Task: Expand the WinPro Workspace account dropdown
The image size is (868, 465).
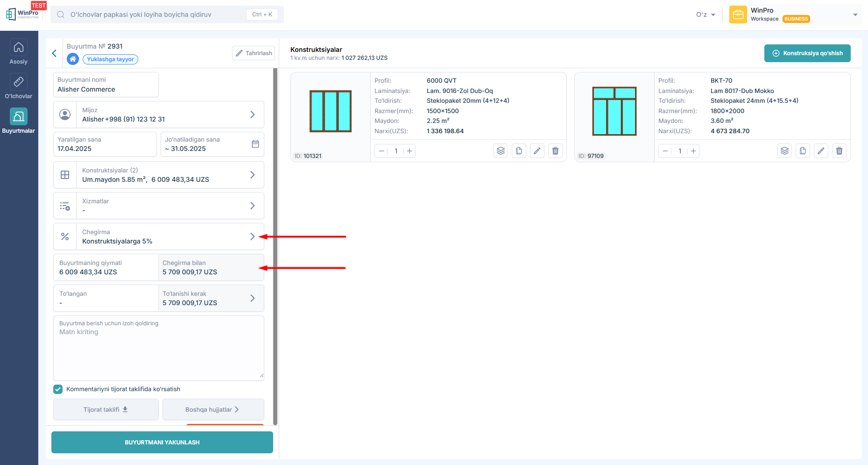Action: click(855, 14)
